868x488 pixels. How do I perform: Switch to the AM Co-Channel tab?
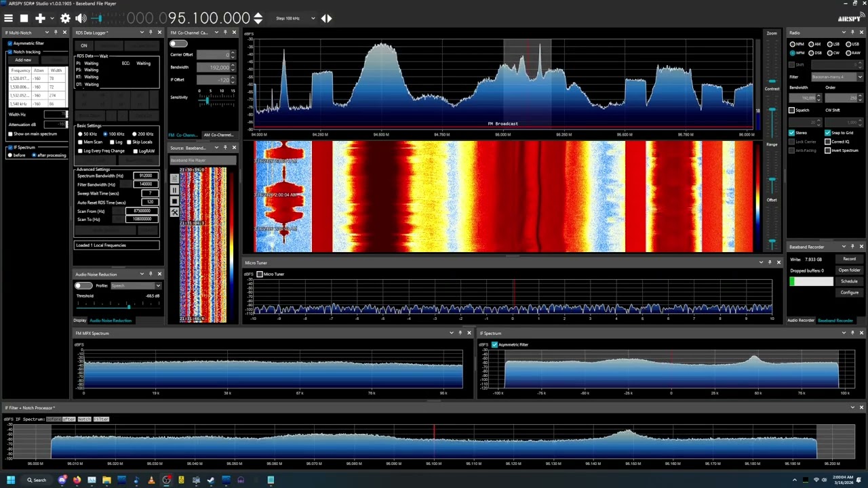(218, 135)
